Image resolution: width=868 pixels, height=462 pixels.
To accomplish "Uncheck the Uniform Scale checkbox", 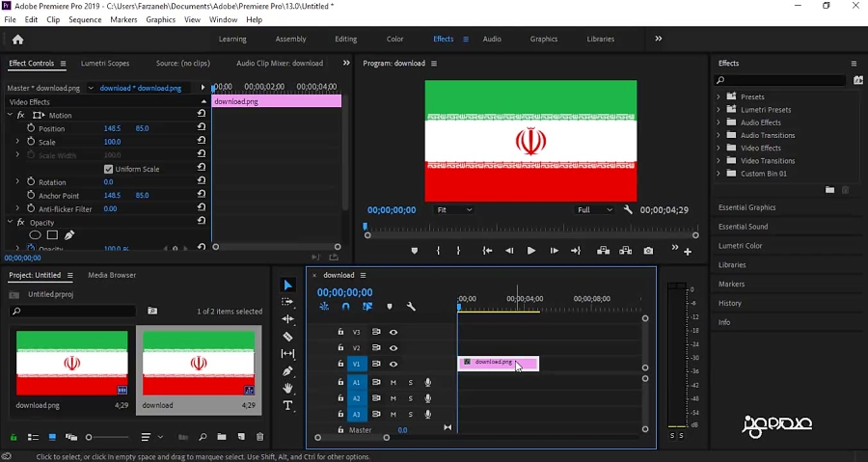I will tap(108, 170).
